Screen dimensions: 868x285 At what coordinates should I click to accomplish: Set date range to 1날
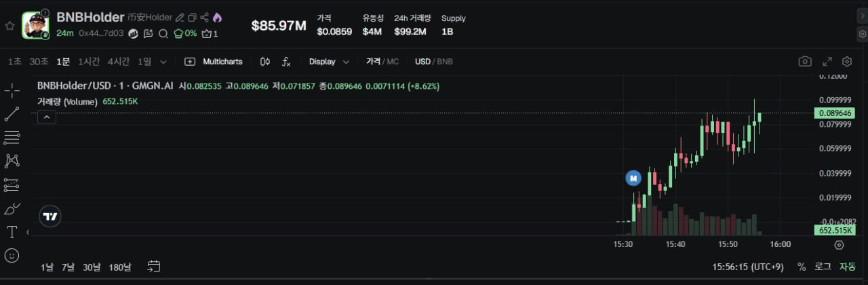[47, 267]
